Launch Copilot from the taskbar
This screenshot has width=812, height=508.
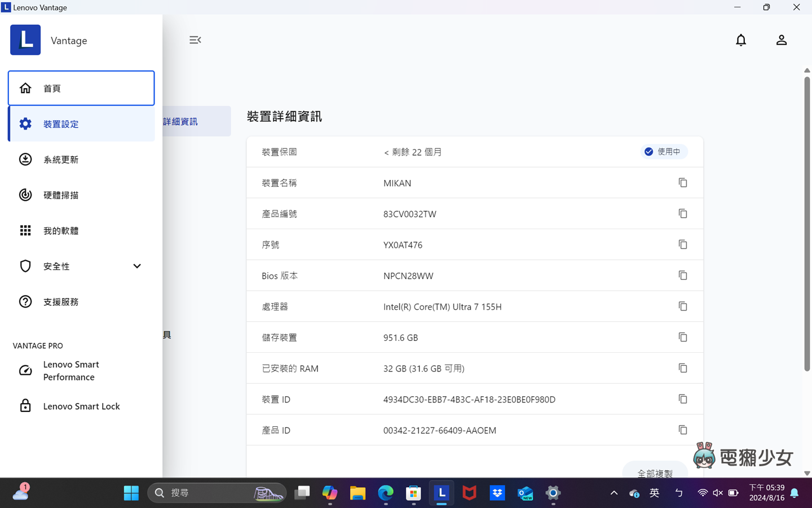[x=330, y=493]
